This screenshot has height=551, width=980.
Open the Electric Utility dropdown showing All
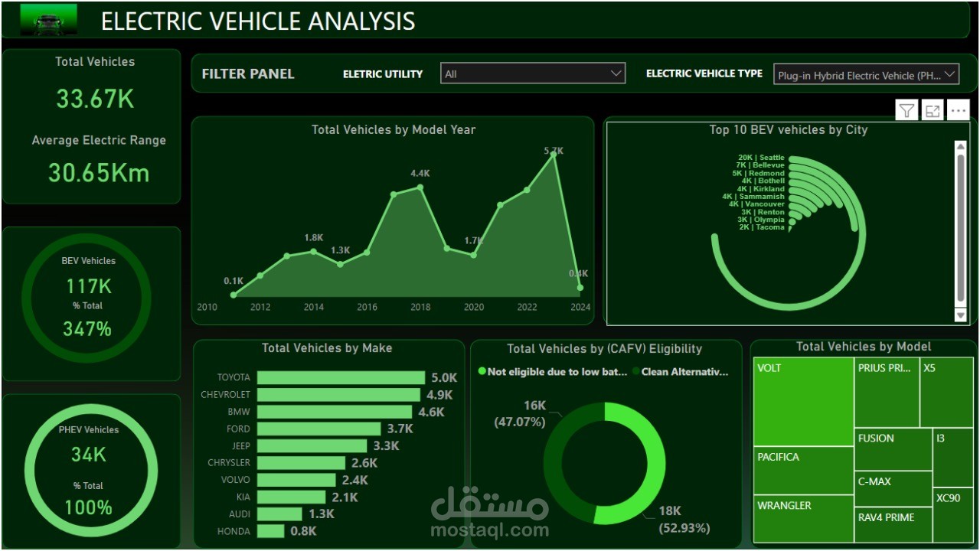coord(533,73)
